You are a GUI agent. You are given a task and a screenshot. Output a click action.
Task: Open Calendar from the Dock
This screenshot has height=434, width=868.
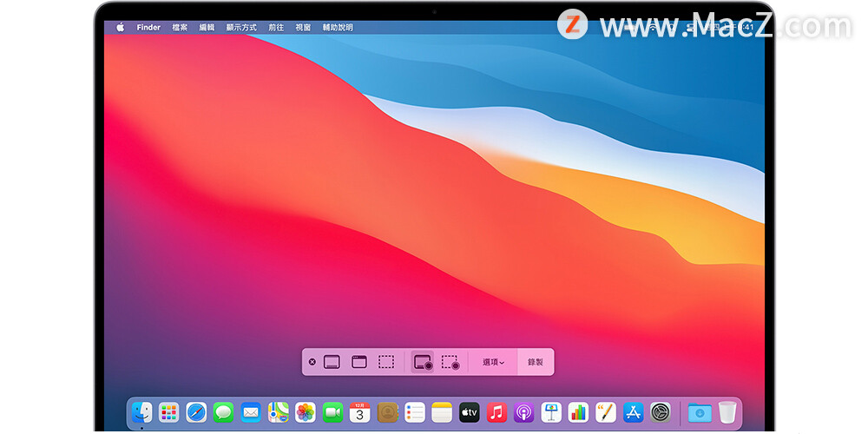(360, 412)
